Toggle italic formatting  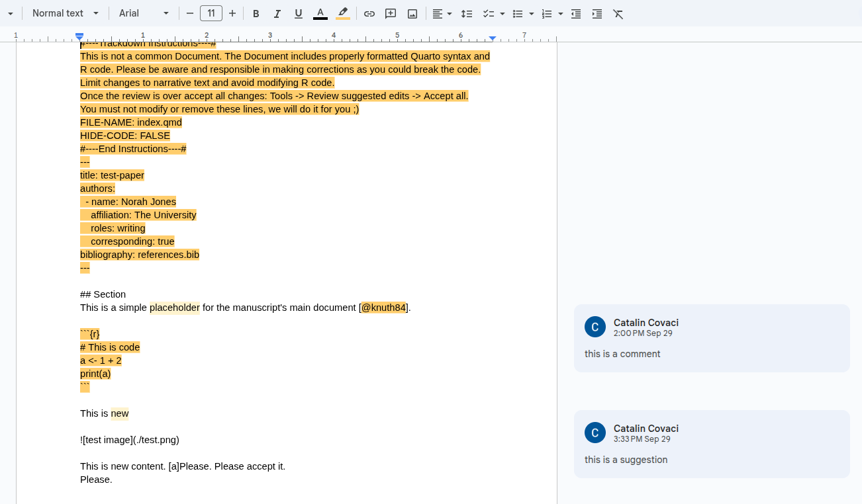[277, 14]
